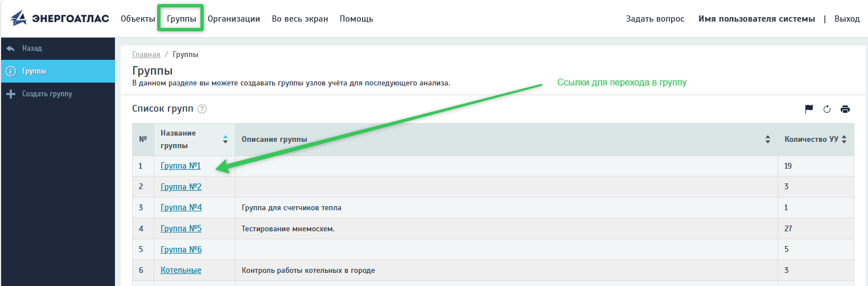Click the flag icon above the groups table
The width and height of the screenshot is (868, 286).
809,109
